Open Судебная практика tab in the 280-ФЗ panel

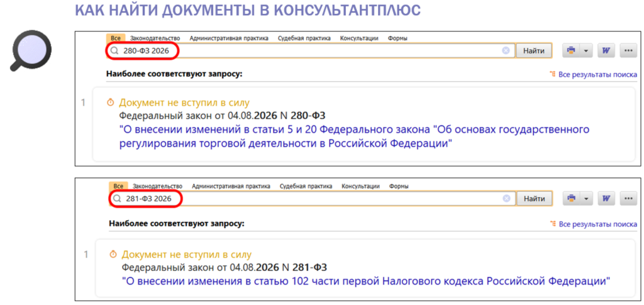(304, 38)
